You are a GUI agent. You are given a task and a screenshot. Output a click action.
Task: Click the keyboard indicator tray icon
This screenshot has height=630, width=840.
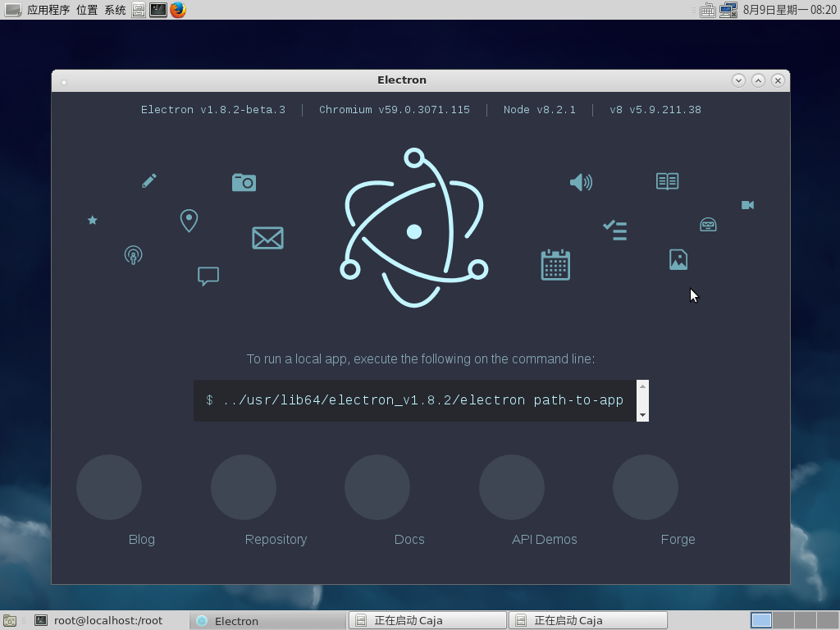[x=708, y=10]
